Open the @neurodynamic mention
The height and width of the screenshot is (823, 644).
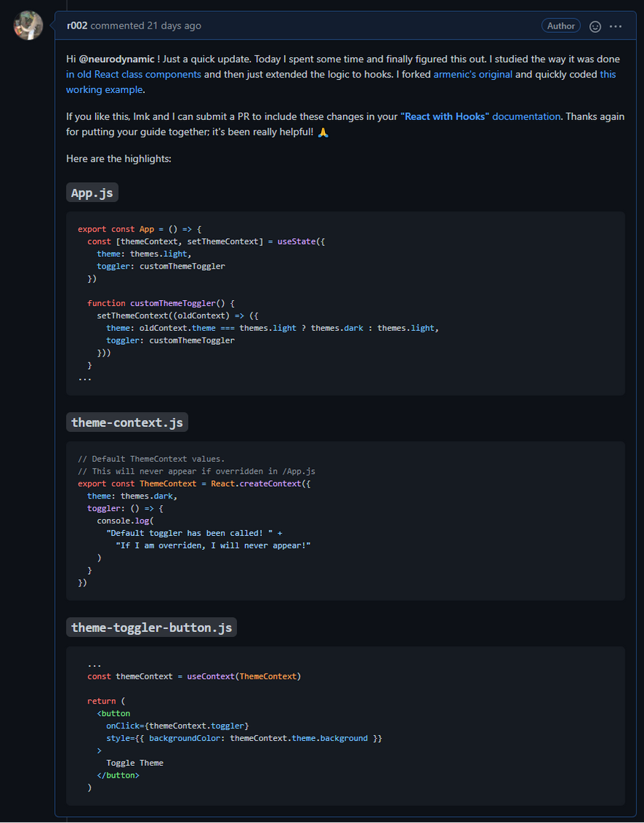[116, 59]
